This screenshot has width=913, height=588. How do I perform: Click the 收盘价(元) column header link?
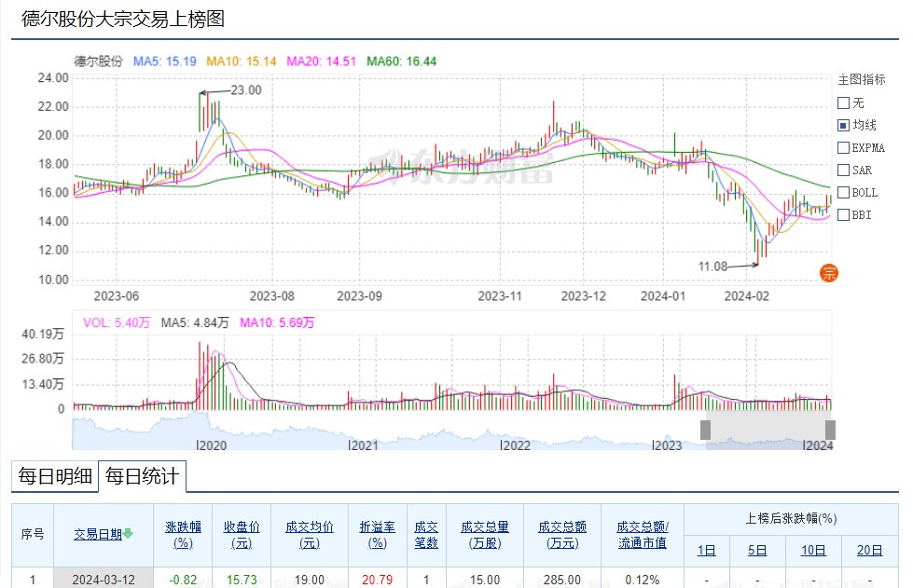pos(242,535)
